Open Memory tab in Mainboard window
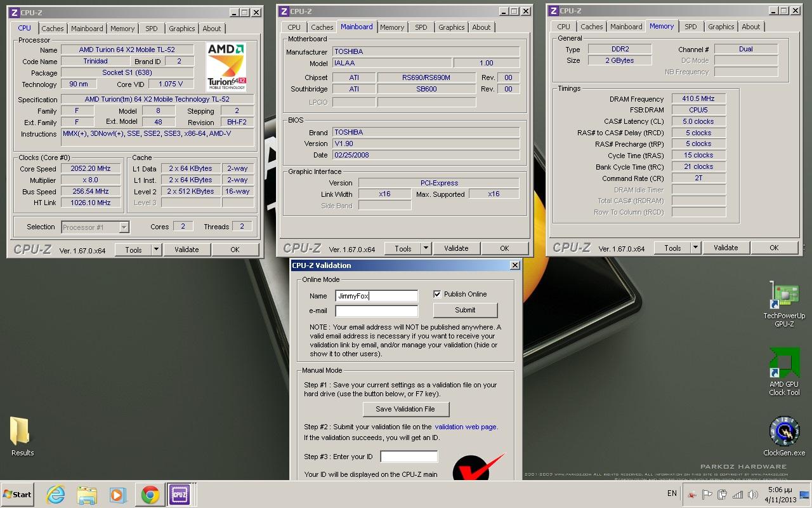This screenshot has width=812, height=508. (392, 27)
